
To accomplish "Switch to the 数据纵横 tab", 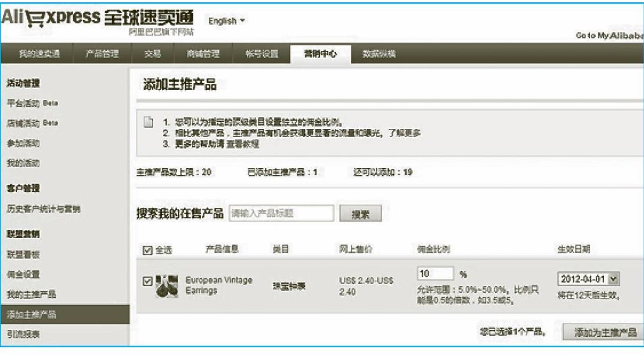I will pos(379,54).
